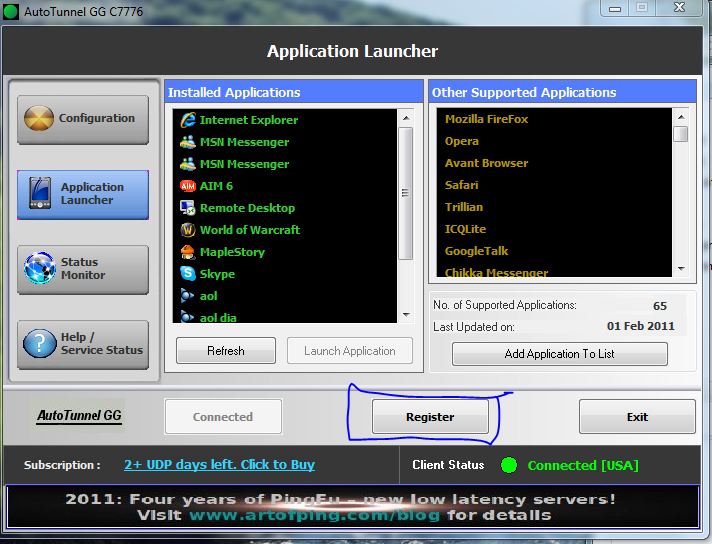Select Internet Explorer in installed list

pos(249,120)
